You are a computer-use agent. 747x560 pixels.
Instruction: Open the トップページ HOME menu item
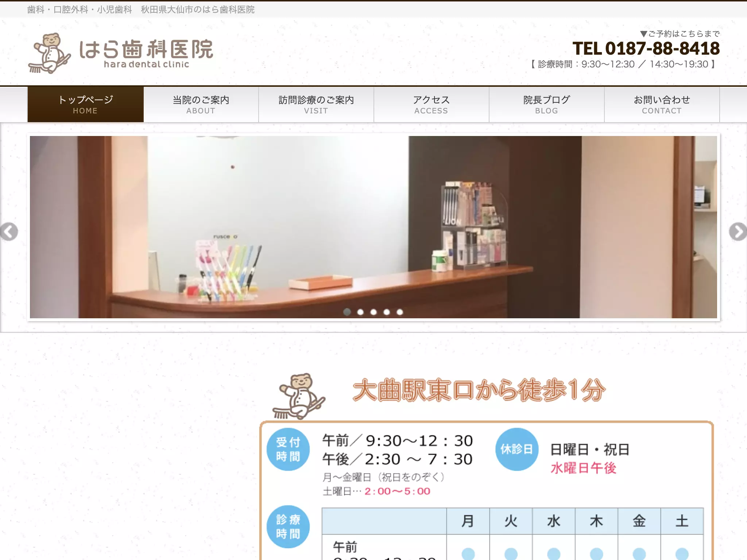[x=86, y=105]
